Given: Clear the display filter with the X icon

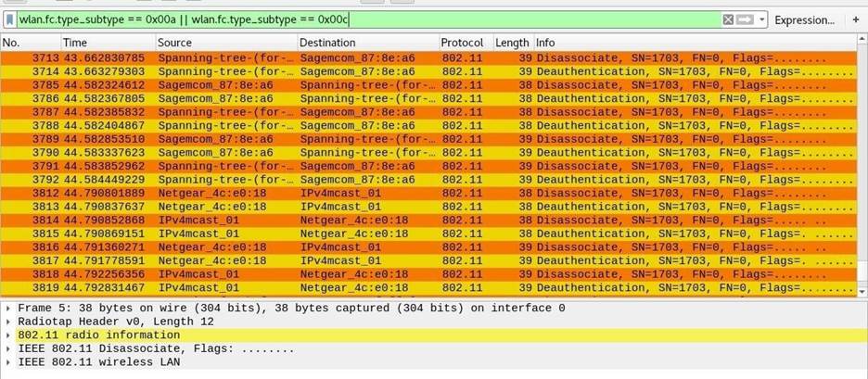Looking at the screenshot, I should click(x=728, y=19).
